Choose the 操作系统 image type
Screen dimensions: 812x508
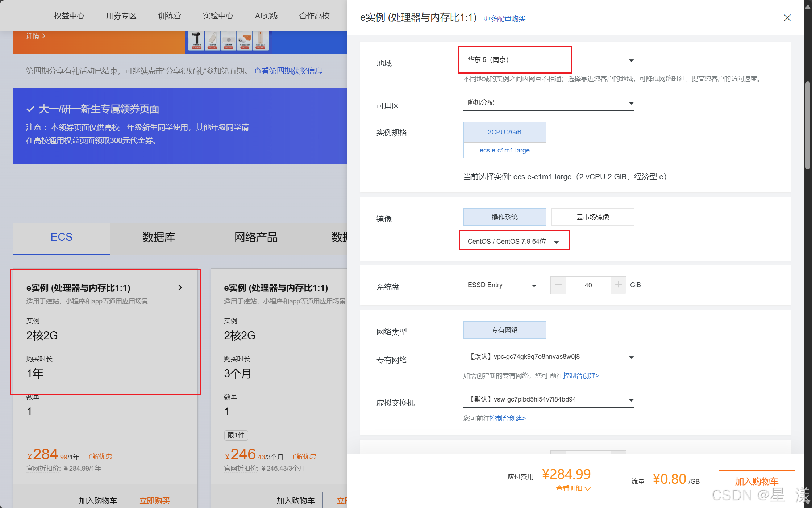click(504, 217)
